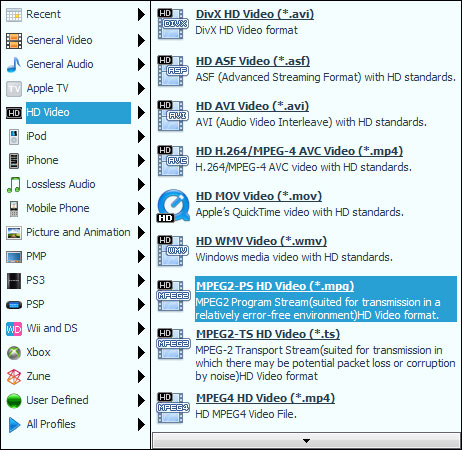
Task: Click the MPEG2-TS HD format icon
Action: point(173,344)
